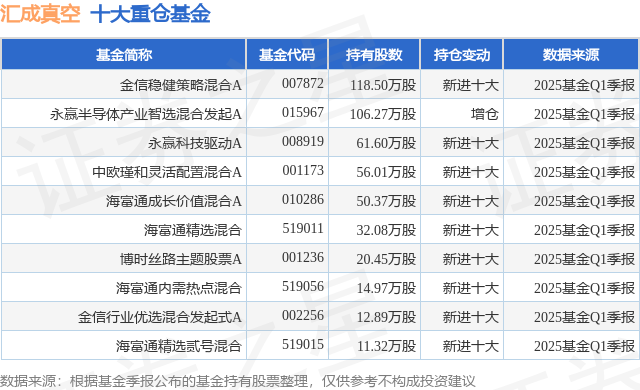This screenshot has height=390, width=640.
Task: Click the 汇成真空 title text
Action: (40, 14)
